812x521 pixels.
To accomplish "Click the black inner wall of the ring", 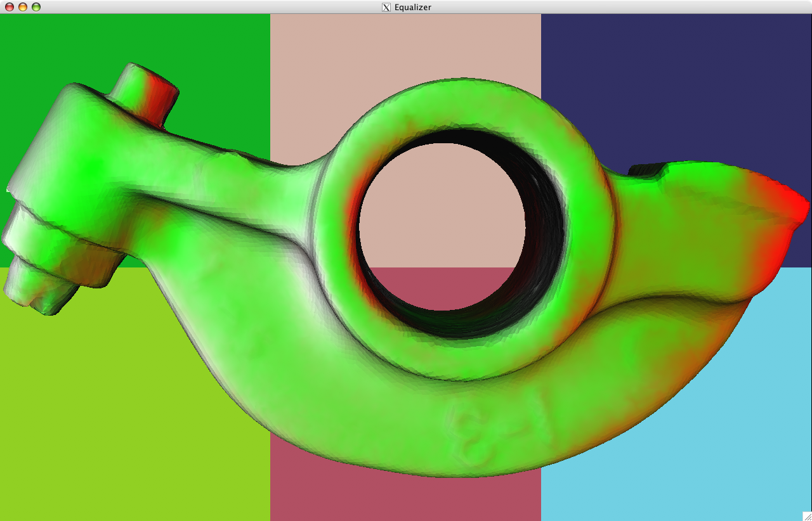I will pyautogui.click(x=546, y=254).
